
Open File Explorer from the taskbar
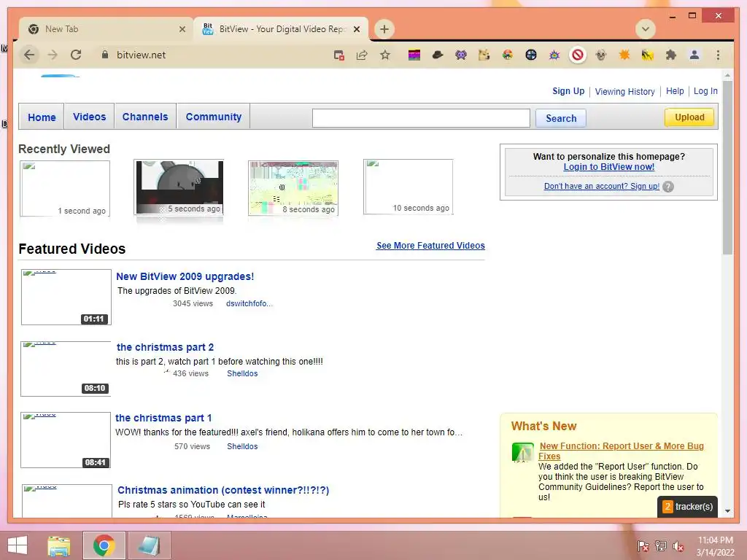click(59, 545)
